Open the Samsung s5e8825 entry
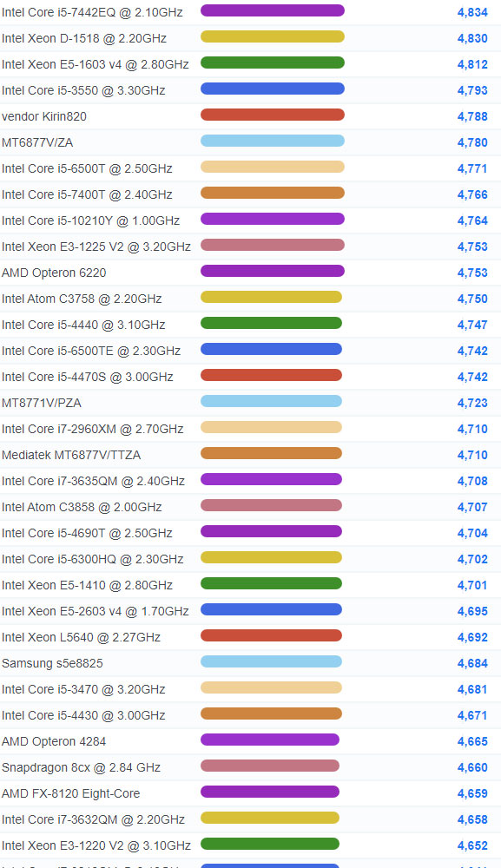The height and width of the screenshot is (868, 501). tap(52, 662)
